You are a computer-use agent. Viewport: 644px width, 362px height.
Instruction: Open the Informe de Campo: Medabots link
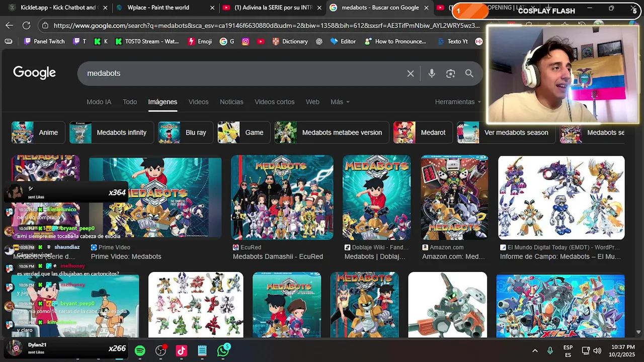point(560,256)
